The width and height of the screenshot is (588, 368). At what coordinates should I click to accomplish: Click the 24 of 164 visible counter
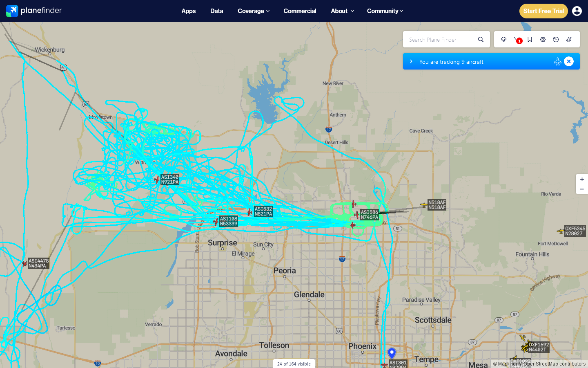(x=294, y=364)
